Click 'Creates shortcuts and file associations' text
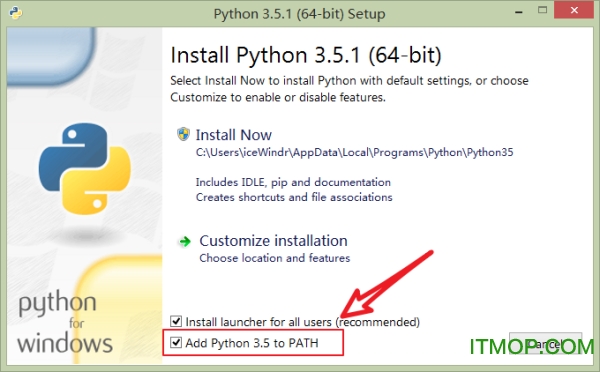Image resolution: width=600 pixels, height=372 pixels. coord(294,197)
